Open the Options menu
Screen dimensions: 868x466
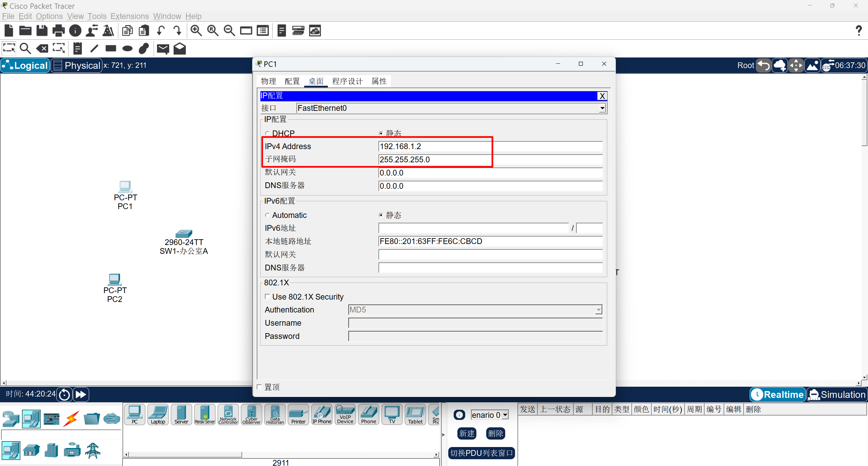49,16
